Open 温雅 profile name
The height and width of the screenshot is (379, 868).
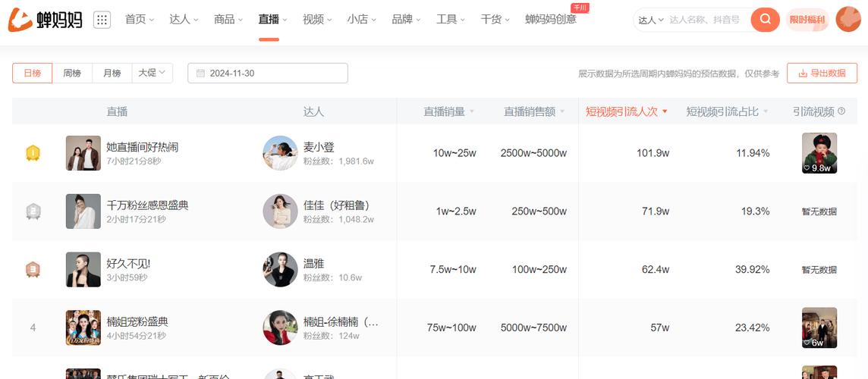[x=313, y=264]
